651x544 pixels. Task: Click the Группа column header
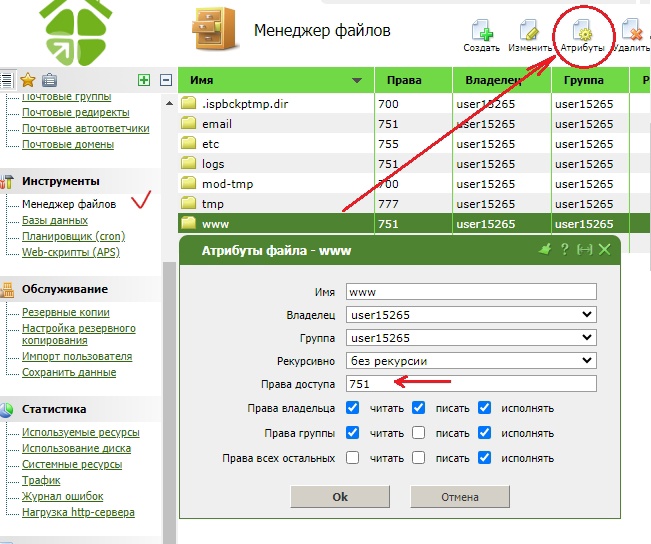[590, 80]
